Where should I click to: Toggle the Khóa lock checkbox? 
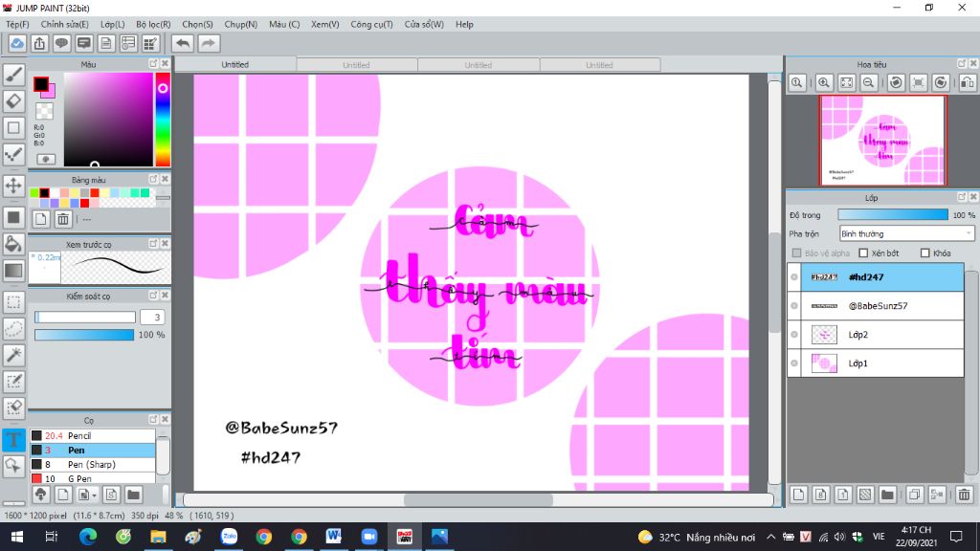[x=925, y=253]
